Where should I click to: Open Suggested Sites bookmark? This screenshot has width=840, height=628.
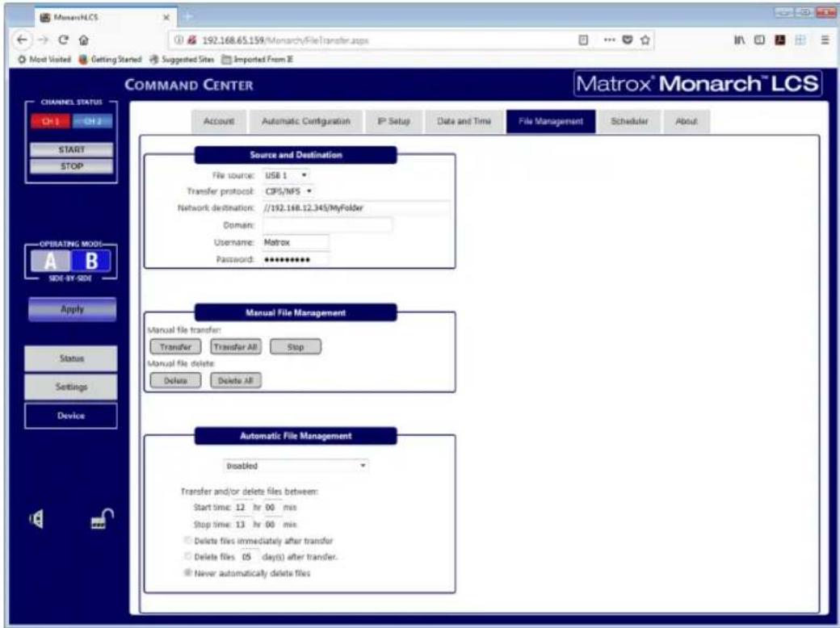point(182,60)
